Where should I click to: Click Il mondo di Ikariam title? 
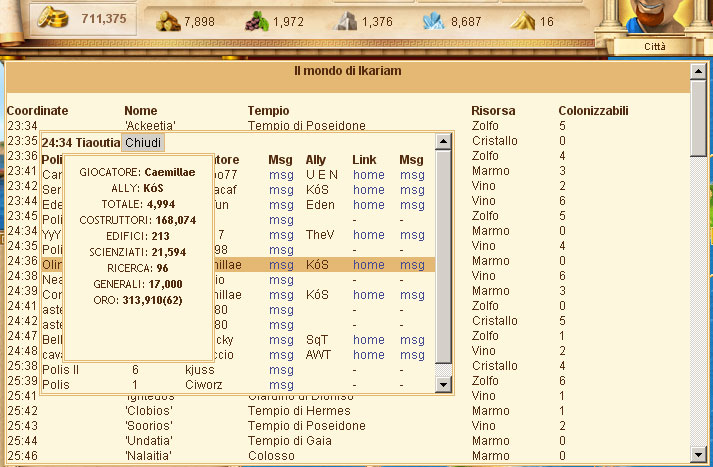pyautogui.click(x=348, y=71)
